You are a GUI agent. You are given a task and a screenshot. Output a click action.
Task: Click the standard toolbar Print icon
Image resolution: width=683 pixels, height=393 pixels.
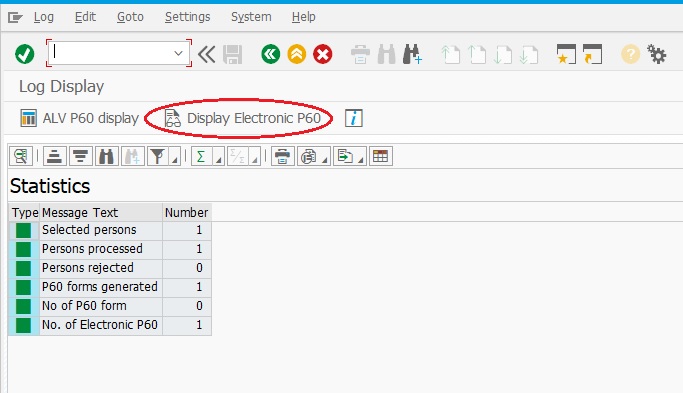click(360, 54)
